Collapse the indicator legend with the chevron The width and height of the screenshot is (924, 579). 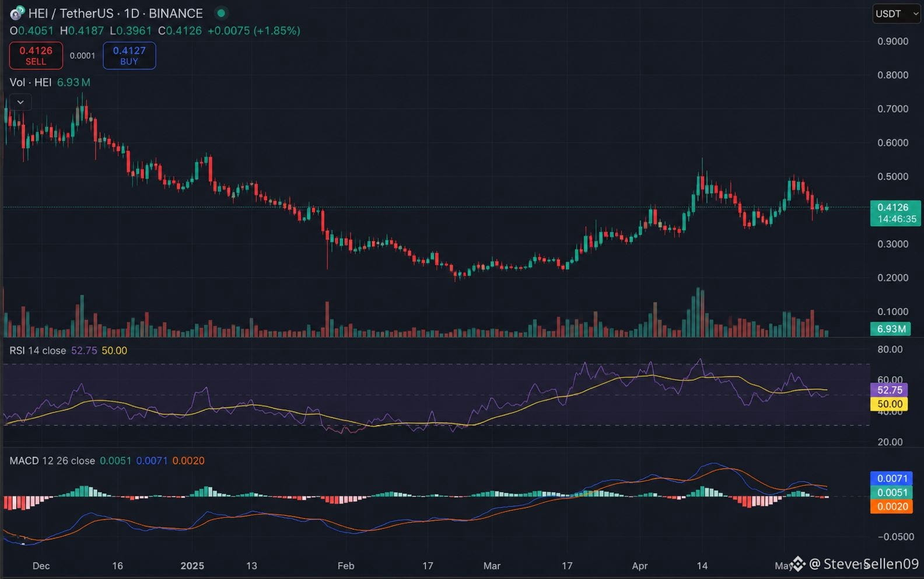[20, 102]
